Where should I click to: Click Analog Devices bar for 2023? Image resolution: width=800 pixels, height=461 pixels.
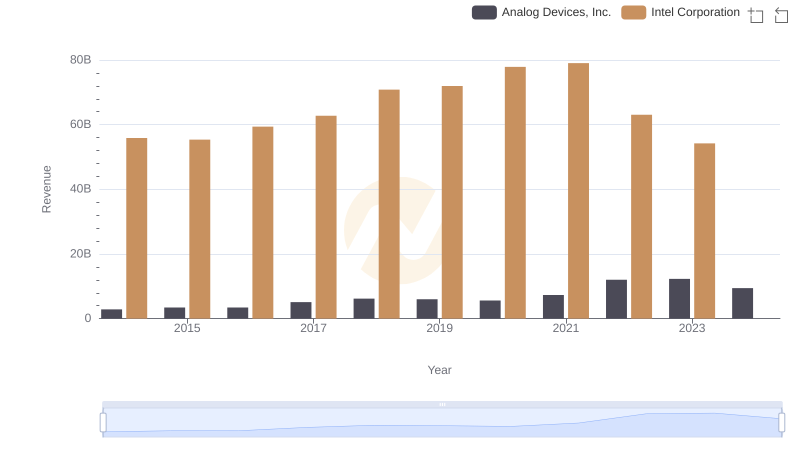[x=679, y=299]
